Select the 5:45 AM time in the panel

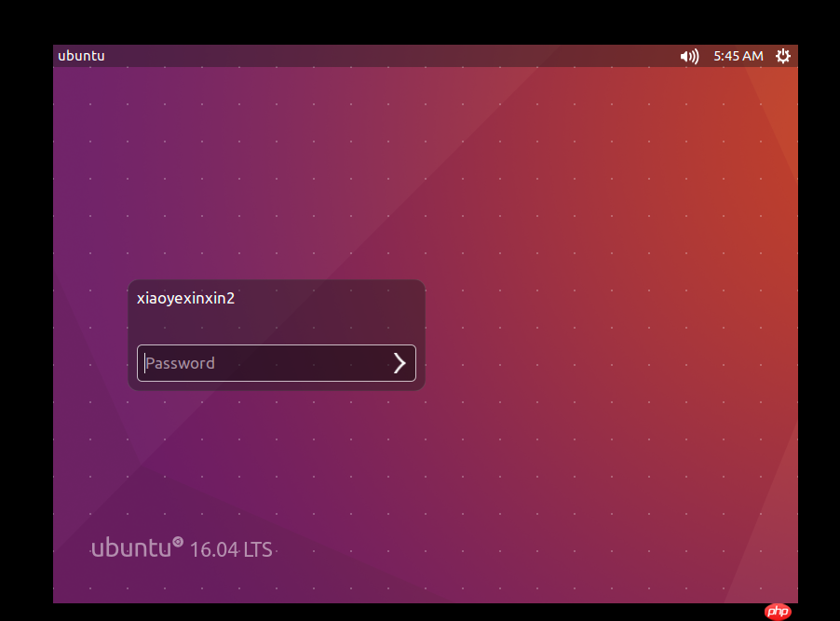pos(738,56)
